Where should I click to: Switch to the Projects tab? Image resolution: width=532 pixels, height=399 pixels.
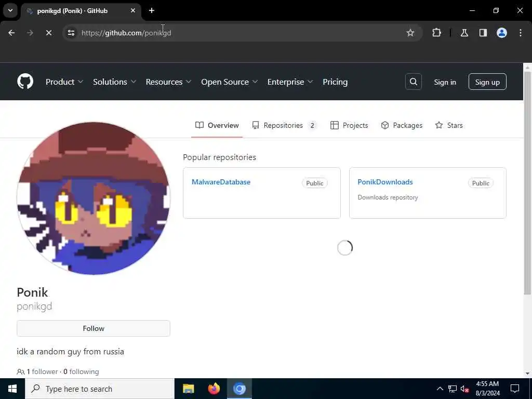pyautogui.click(x=349, y=125)
